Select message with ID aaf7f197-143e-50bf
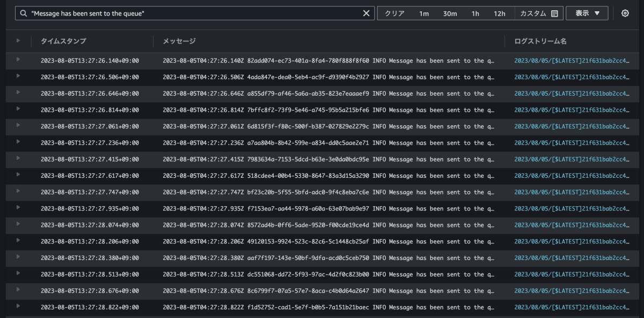644x318 pixels. 328,258
